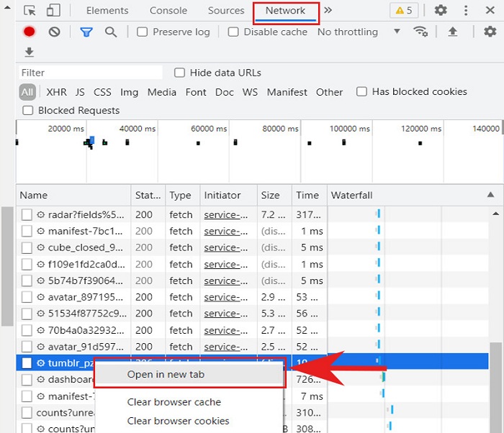
Task: Toggle the device toolbar icon
Action: (x=53, y=11)
